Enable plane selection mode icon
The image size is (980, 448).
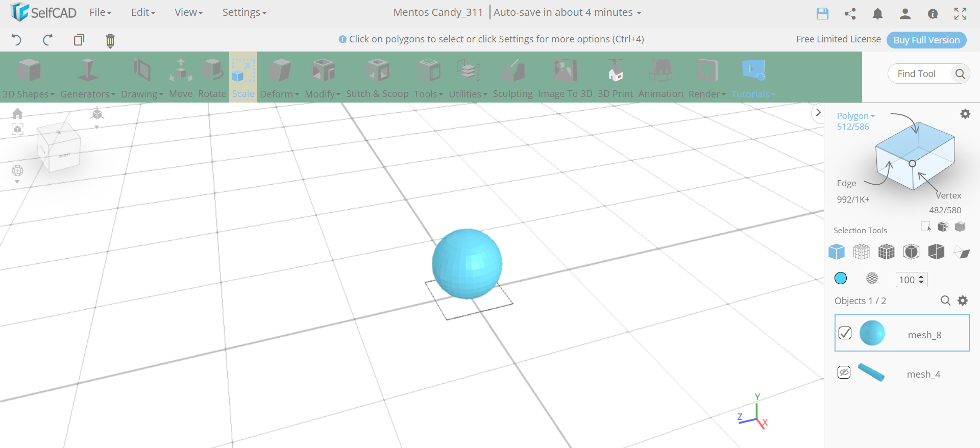962,252
